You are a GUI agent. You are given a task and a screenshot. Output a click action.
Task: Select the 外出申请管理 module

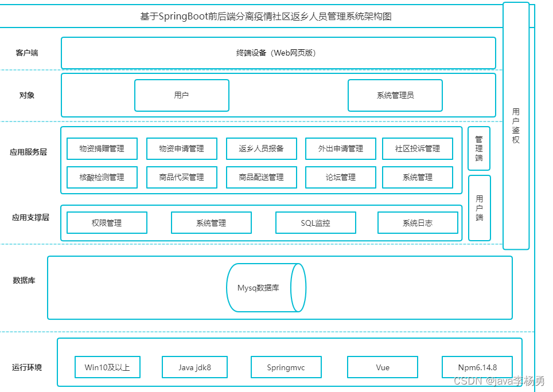(x=341, y=148)
